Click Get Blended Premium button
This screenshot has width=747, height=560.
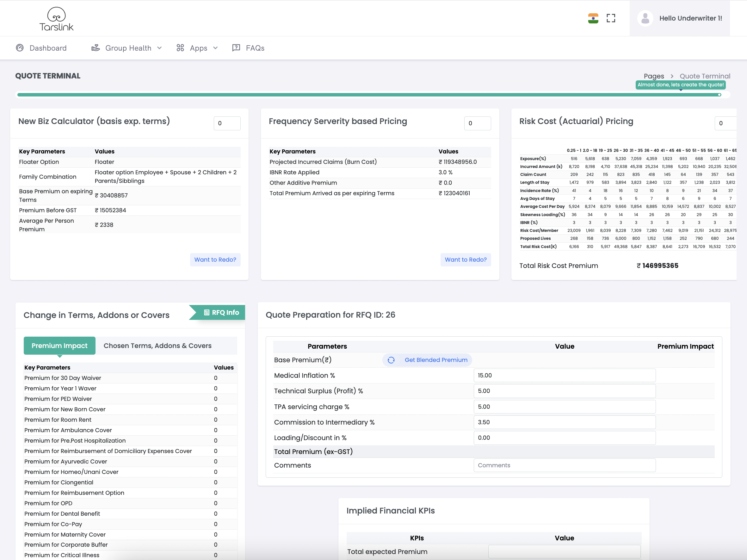pyautogui.click(x=435, y=360)
